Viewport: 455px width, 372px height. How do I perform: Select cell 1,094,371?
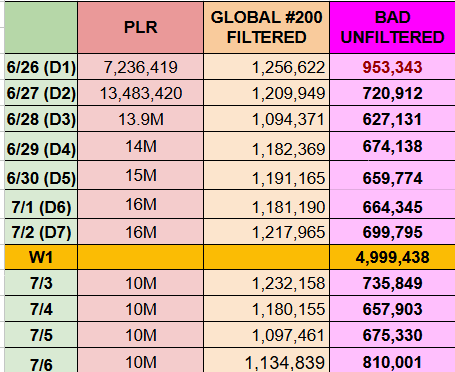(x=266, y=119)
